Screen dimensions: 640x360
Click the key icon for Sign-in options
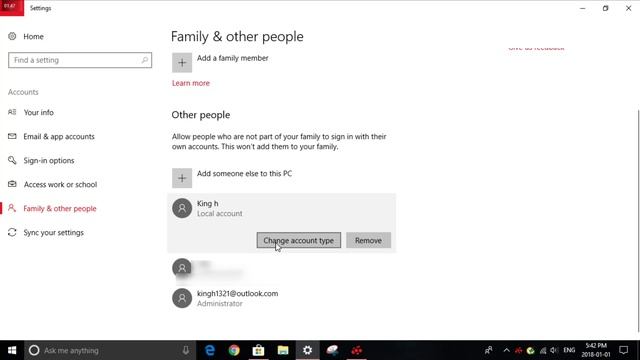pyautogui.click(x=12, y=160)
